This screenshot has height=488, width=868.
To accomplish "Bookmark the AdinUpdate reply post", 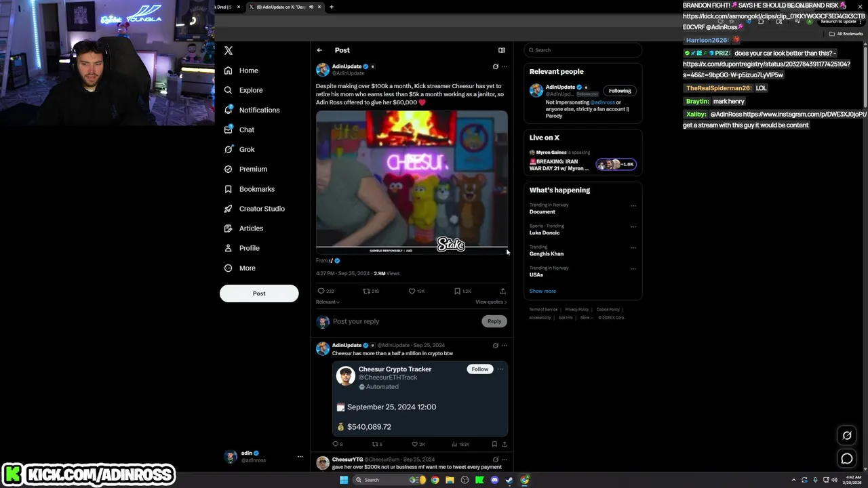I will 494,444.
